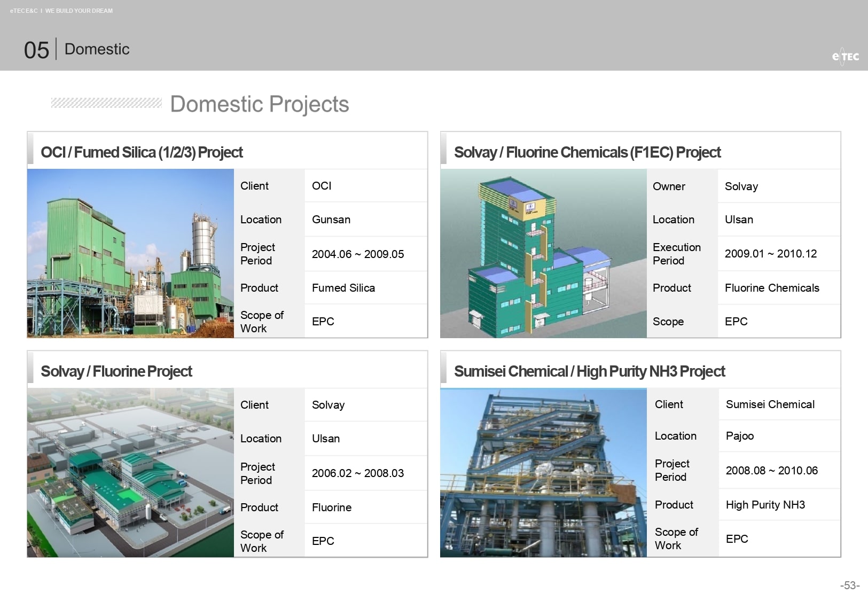Select EPC in the Solvay Fluorine Project table
This screenshot has width=868, height=601.
pyautogui.click(x=323, y=541)
